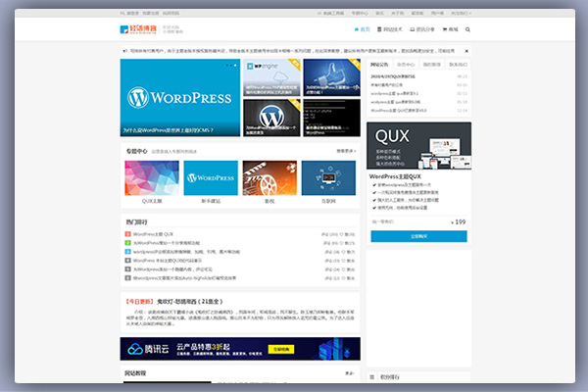The width and height of the screenshot is (588, 392).
Task: Open the 网站技术 navigation menu item
Action: click(x=390, y=29)
